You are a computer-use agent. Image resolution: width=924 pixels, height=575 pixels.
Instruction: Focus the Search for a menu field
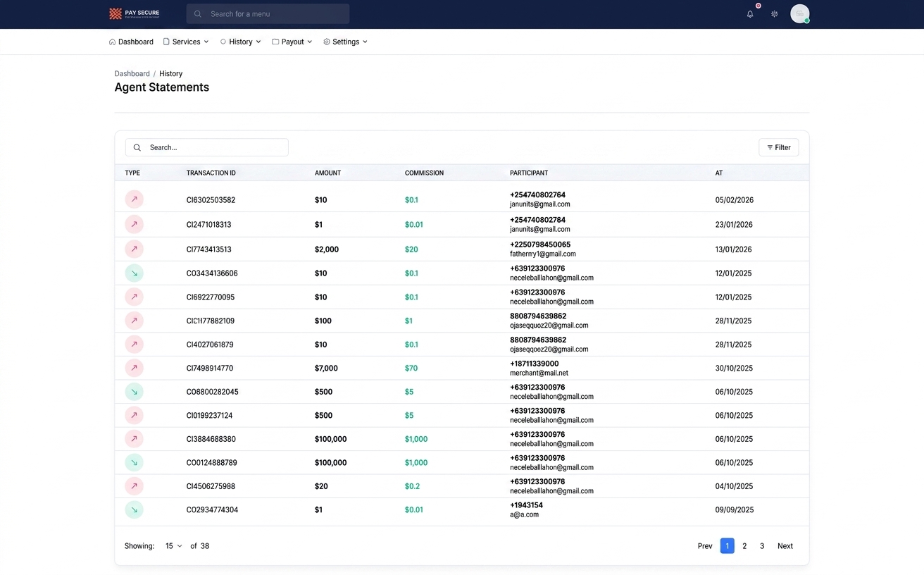[x=268, y=14]
